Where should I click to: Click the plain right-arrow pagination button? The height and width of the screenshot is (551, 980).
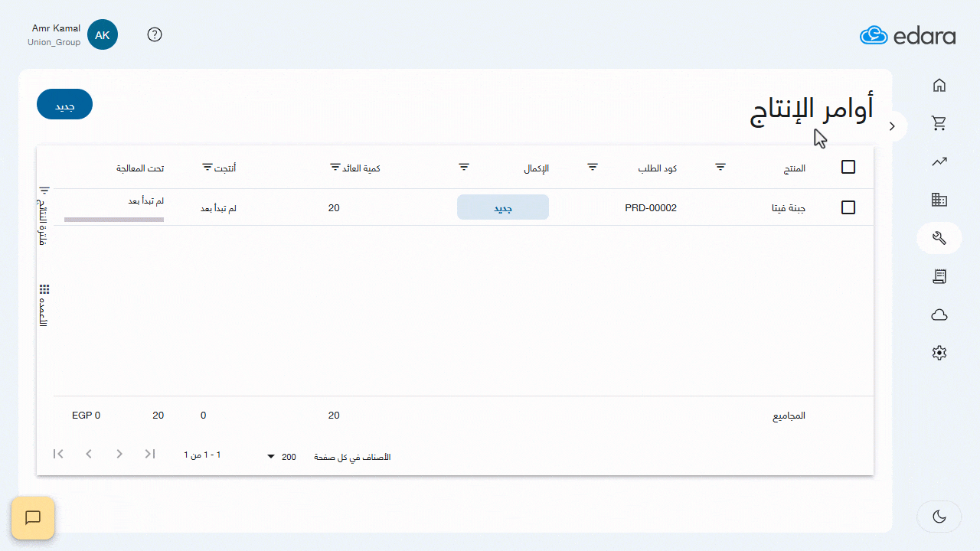point(119,454)
